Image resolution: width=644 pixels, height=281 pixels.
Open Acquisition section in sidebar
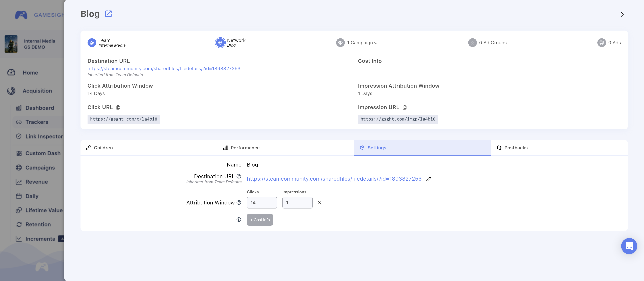(37, 91)
